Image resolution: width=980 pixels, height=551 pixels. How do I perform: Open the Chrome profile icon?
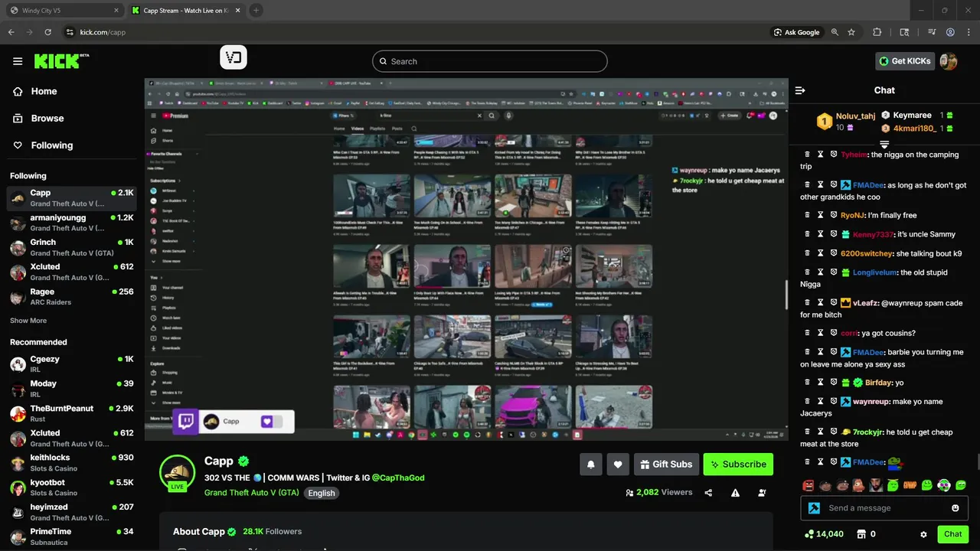pos(950,32)
